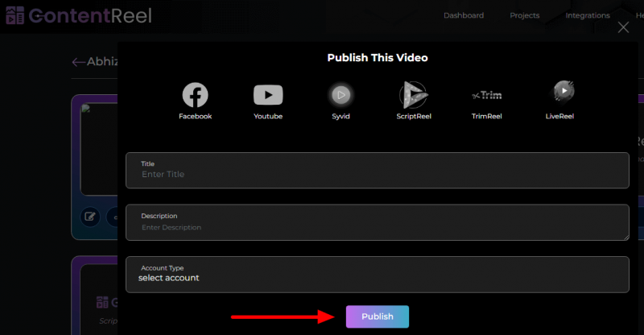644x335 pixels.
Task: Open the Dashboard menu item
Action: pyautogui.click(x=464, y=15)
